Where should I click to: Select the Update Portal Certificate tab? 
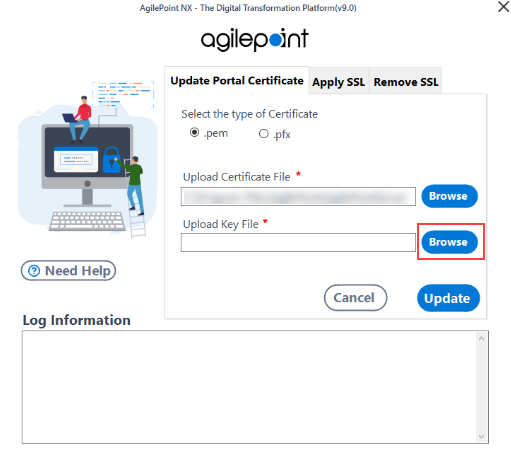click(237, 81)
